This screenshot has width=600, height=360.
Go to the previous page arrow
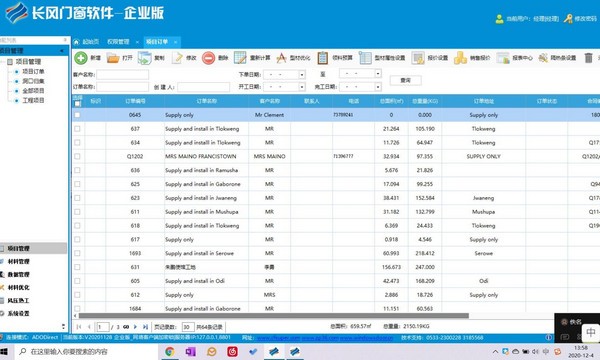tap(89, 327)
